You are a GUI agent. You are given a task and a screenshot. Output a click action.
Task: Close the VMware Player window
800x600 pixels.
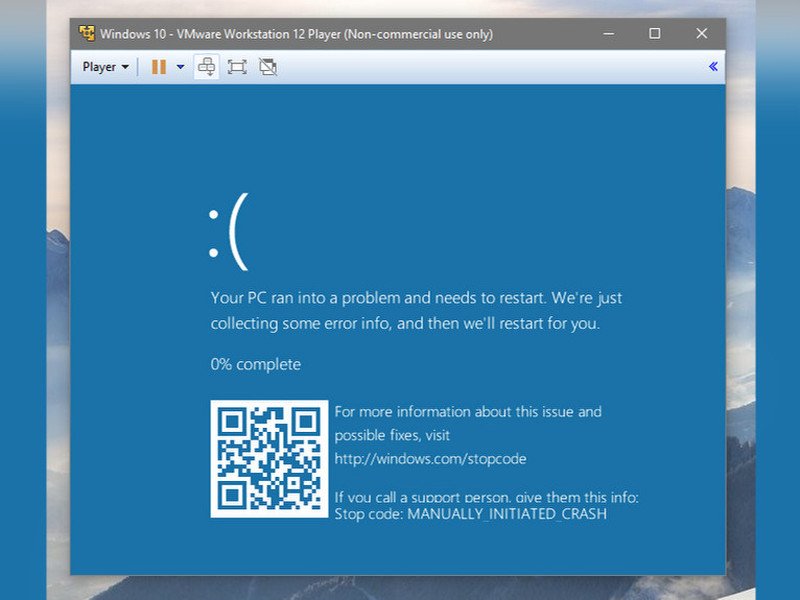tap(702, 34)
